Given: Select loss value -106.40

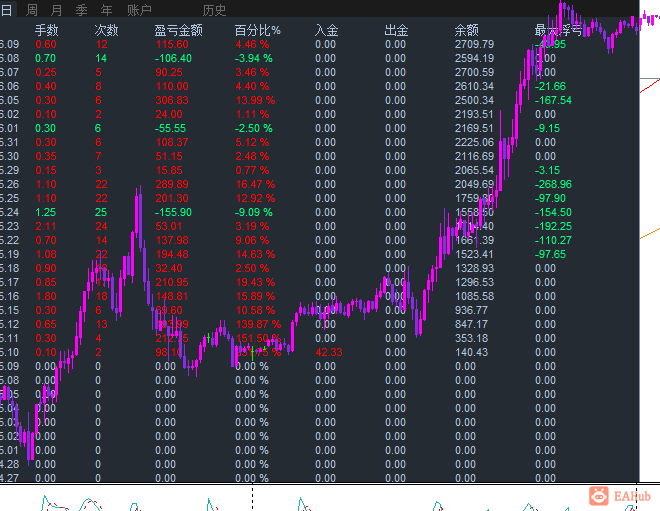Looking at the screenshot, I should click(x=173, y=58).
